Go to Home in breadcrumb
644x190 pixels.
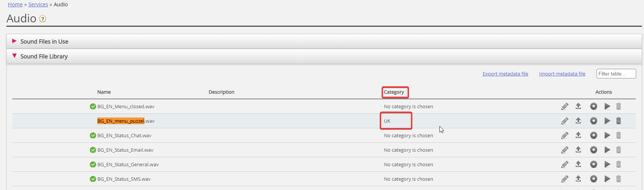tap(15, 4)
